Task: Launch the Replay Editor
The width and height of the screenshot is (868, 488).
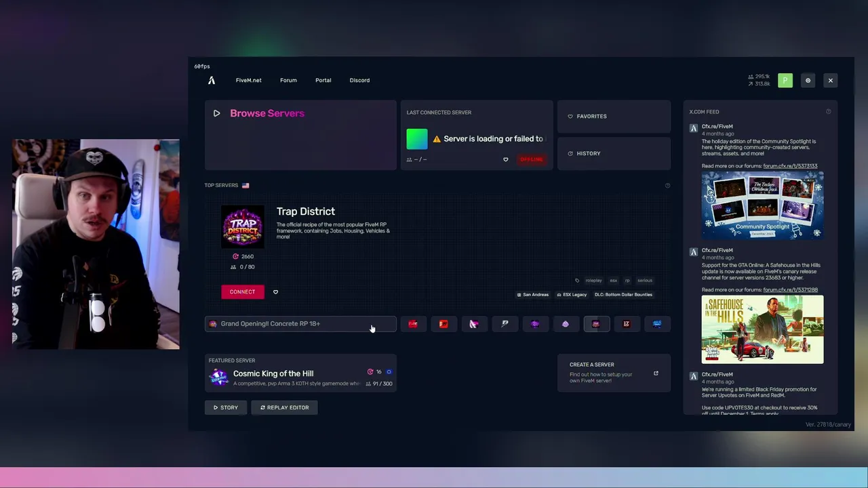Action: (x=285, y=407)
